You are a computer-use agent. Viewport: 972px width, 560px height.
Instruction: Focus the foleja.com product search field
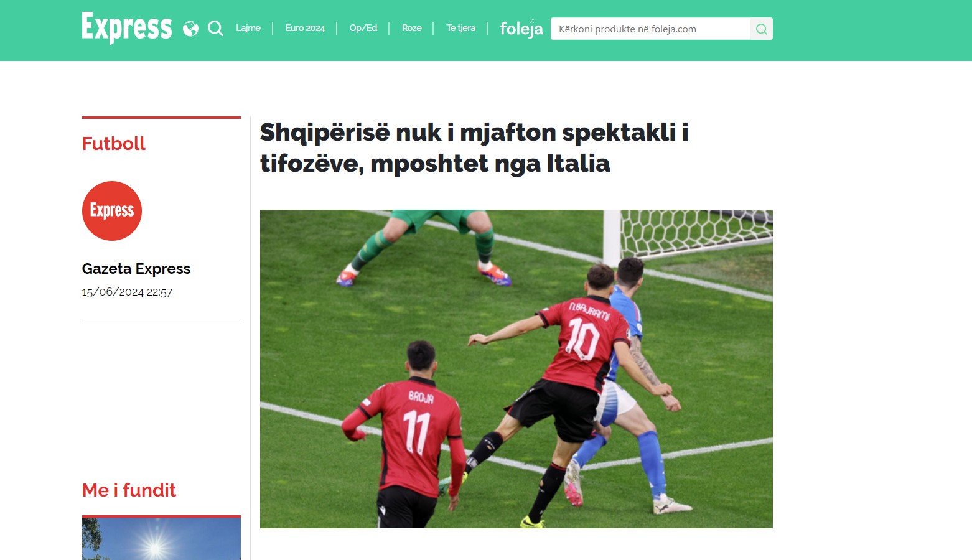coord(650,29)
